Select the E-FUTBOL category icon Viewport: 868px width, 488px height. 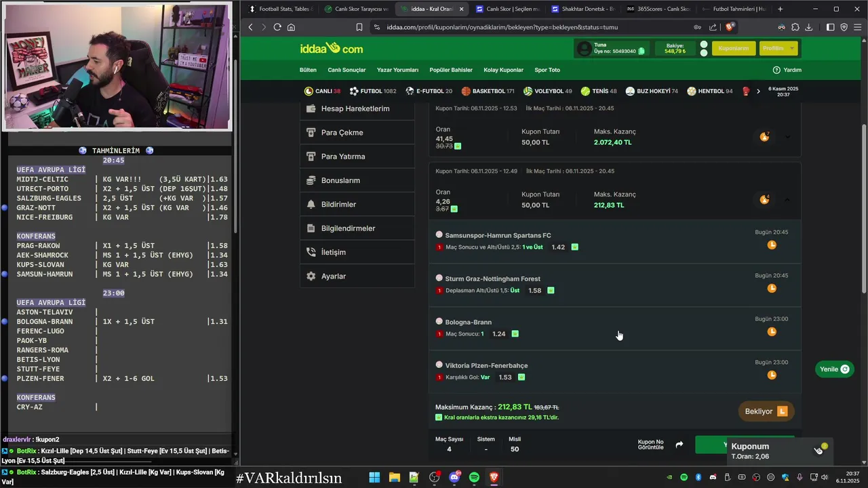tap(410, 91)
